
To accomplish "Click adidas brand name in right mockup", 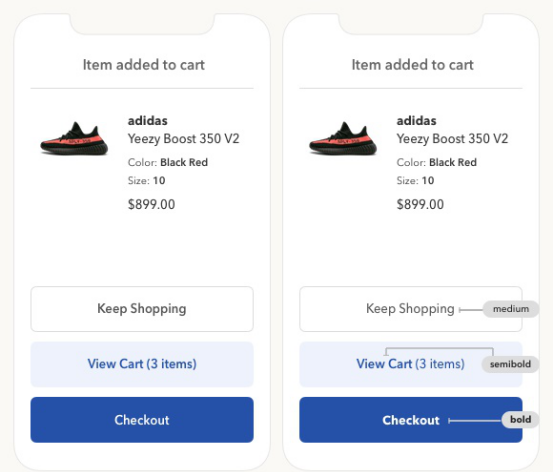I will coord(417,121).
